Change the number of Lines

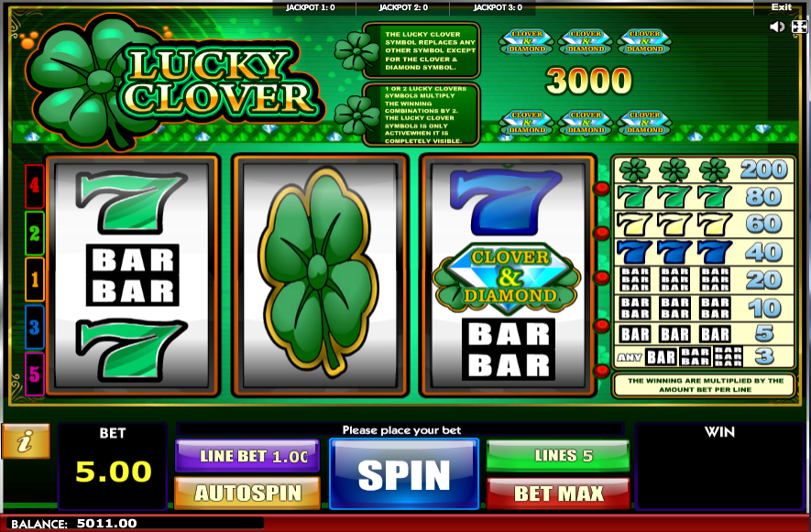tap(558, 455)
